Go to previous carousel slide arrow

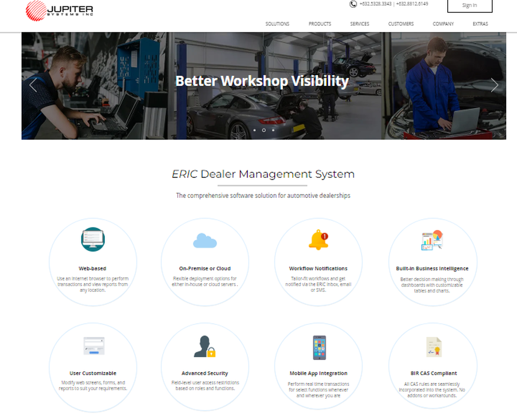coord(33,85)
